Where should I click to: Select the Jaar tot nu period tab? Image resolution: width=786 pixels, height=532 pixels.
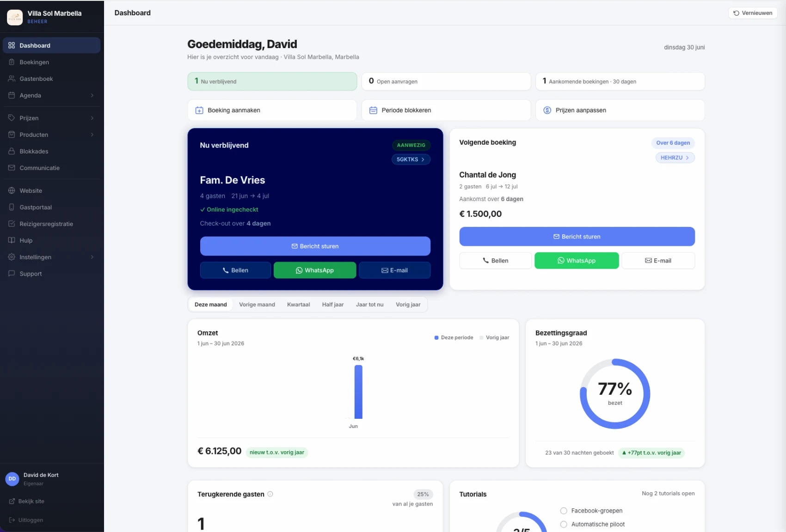[x=370, y=305]
